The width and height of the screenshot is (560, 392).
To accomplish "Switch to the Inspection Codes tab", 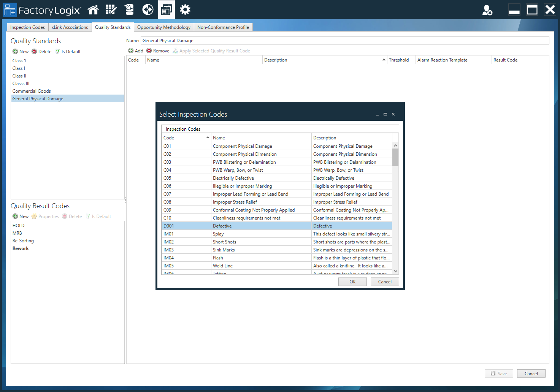I will (27, 27).
